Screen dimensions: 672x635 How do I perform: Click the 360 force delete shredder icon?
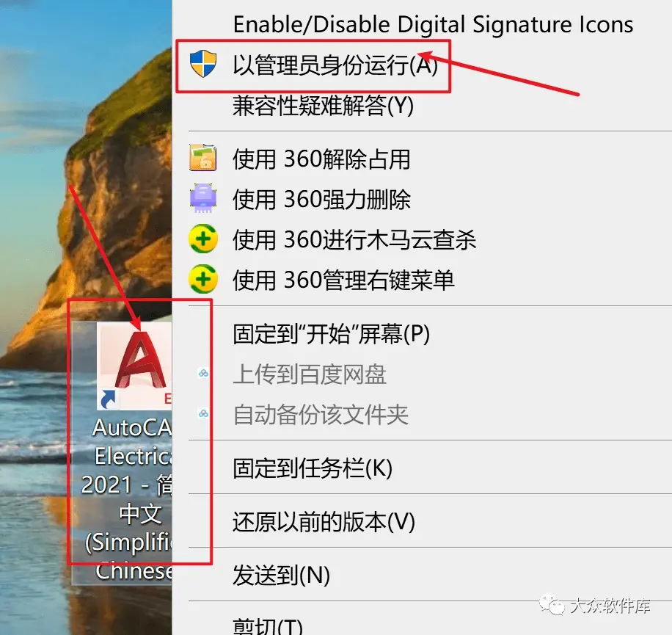[202, 198]
